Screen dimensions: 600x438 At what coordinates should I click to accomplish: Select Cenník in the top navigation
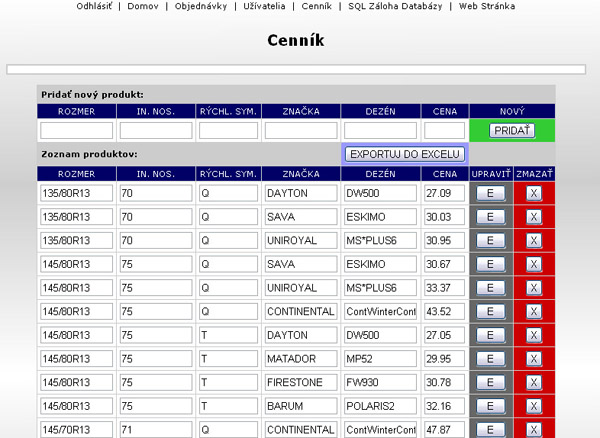click(316, 6)
